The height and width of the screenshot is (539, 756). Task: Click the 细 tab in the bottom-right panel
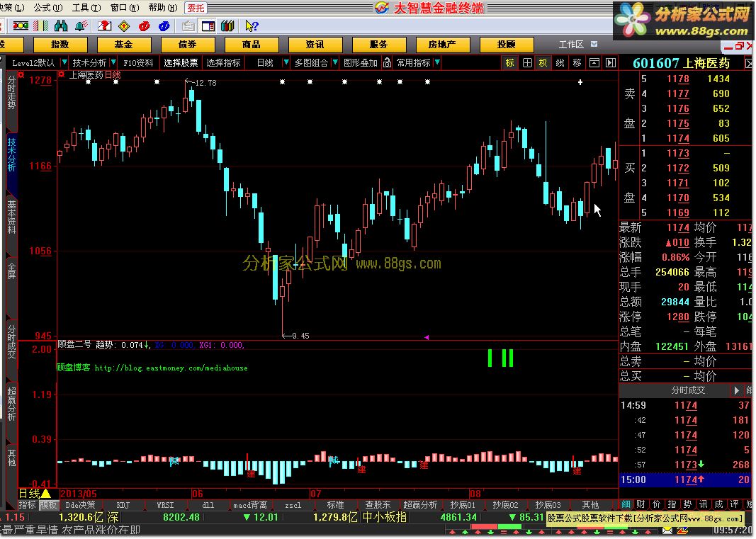(626, 504)
